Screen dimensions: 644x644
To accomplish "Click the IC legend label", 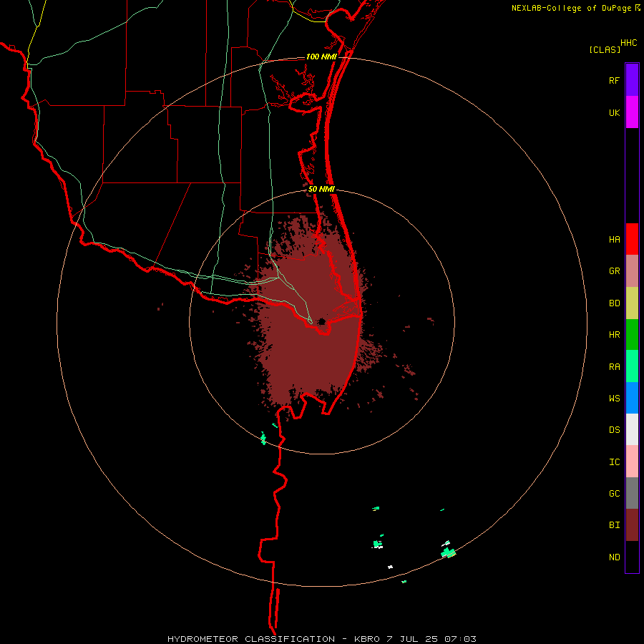I will click(x=615, y=462).
